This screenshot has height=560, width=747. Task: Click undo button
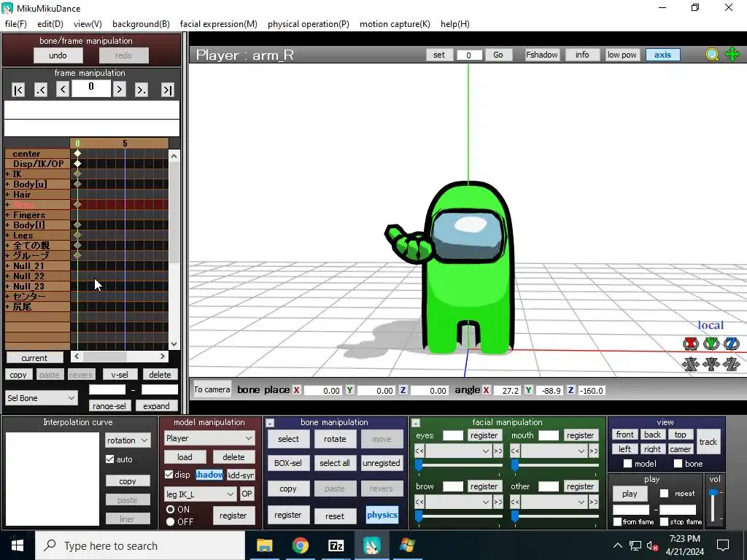click(x=58, y=55)
